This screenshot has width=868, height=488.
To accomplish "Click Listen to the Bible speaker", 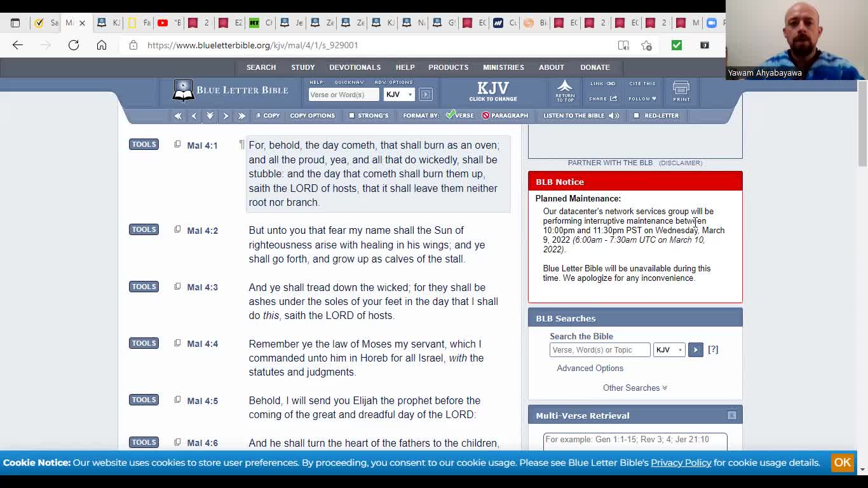I will (613, 116).
